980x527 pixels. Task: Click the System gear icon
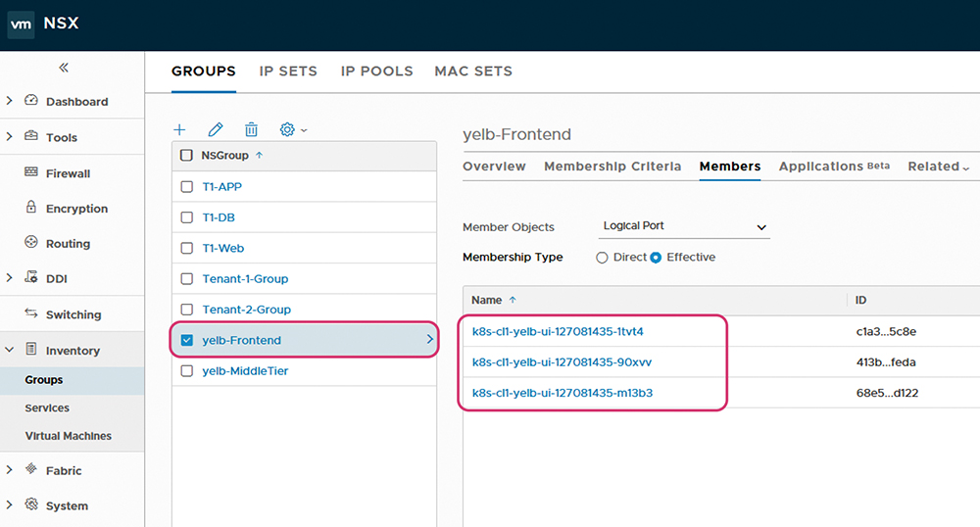[31, 503]
